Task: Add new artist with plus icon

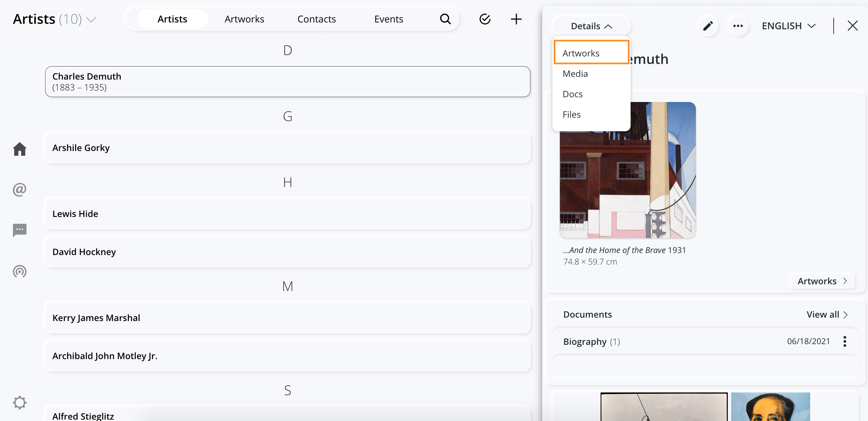Action: pos(516,19)
